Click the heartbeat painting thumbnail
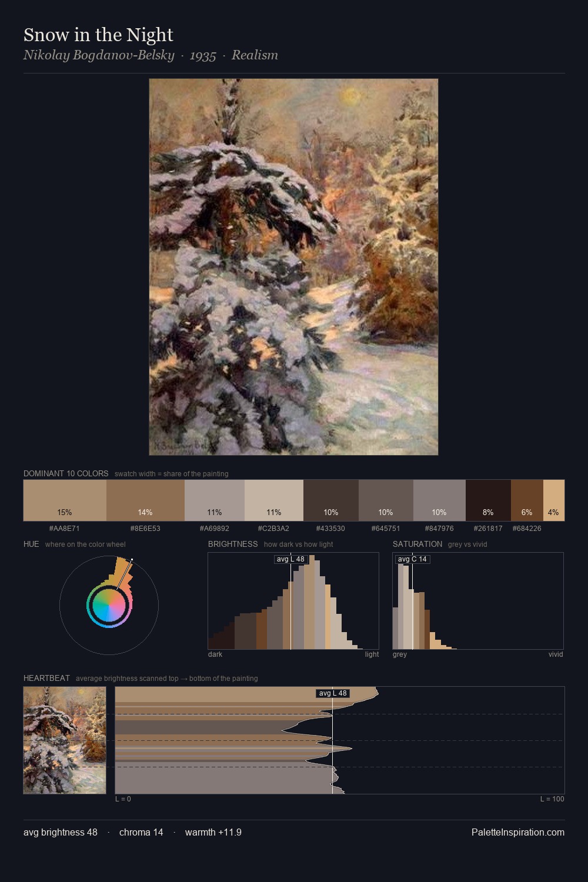This screenshot has width=588, height=882. pos(65,740)
